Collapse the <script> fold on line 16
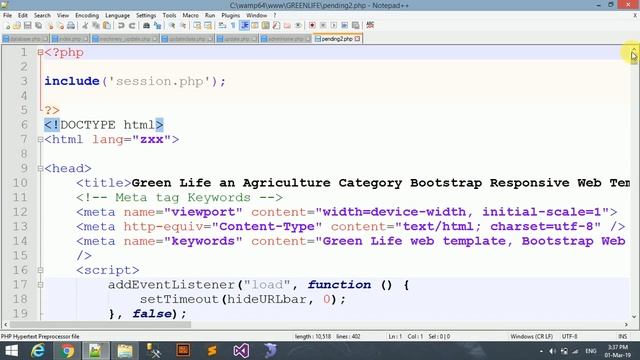Viewport: 640px width, 360px height. tap(40, 270)
